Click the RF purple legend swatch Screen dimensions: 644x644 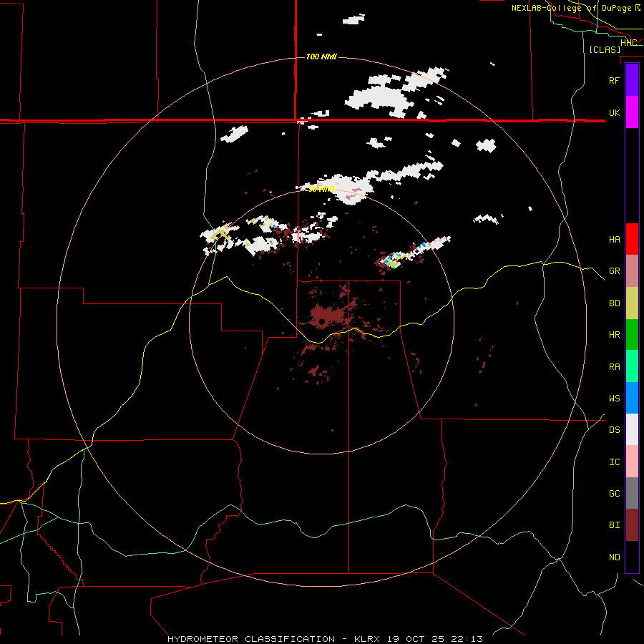[x=632, y=80]
